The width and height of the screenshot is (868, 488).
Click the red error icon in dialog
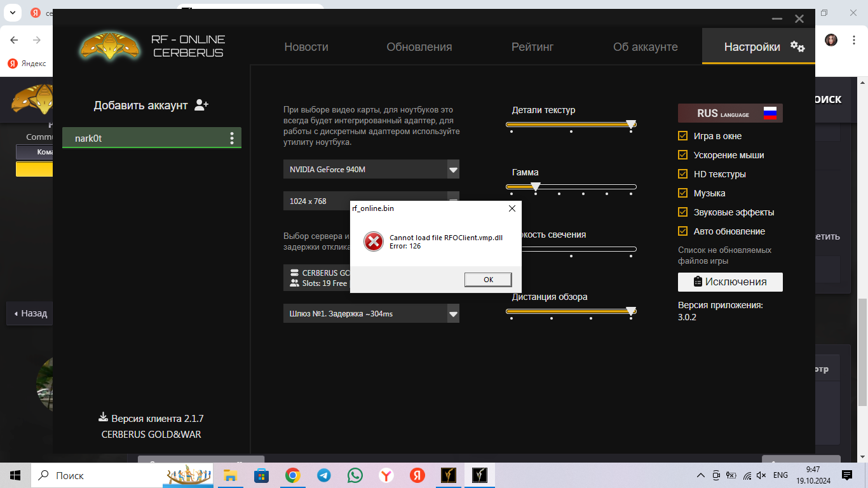pyautogui.click(x=374, y=241)
